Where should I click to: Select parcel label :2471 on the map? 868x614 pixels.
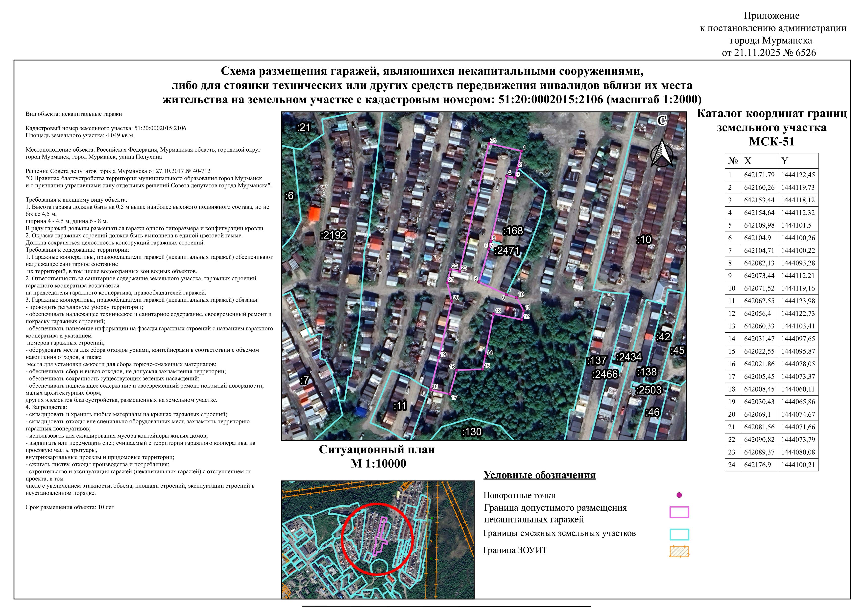pyautogui.click(x=507, y=250)
